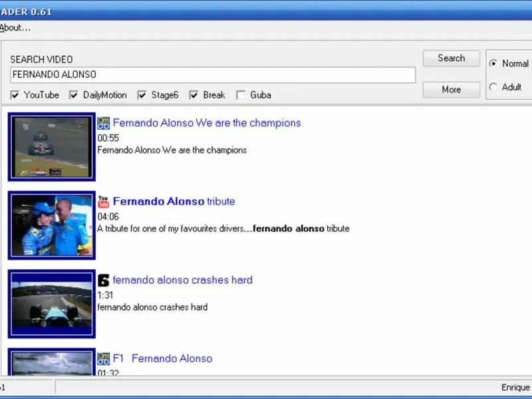Click the DailyMotion icon beside 'We are the champions'
Image resolution: width=532 pixels, height=399 pixels.
click(104, 123)
